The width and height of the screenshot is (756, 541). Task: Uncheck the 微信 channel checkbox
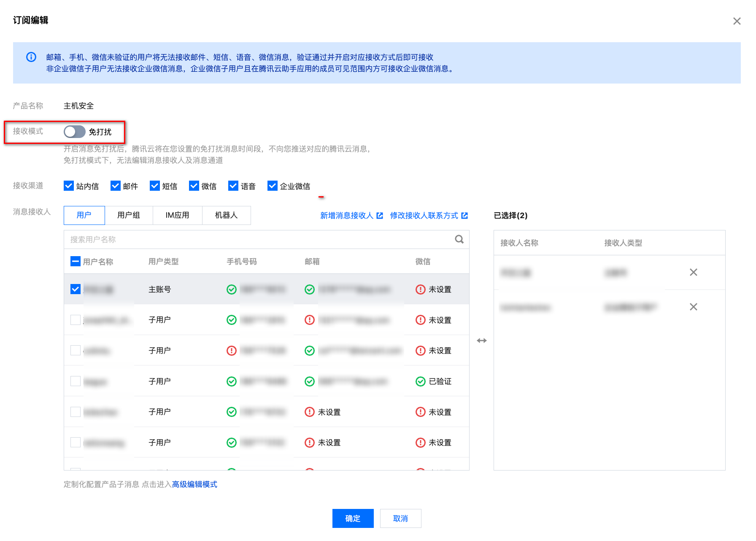pyautogui.click(x=194, y=186)
